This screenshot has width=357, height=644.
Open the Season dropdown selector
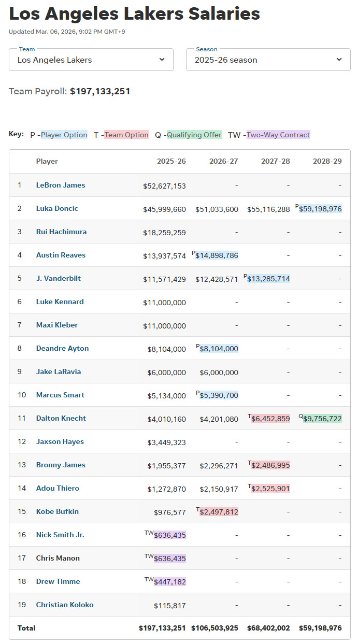268,60
